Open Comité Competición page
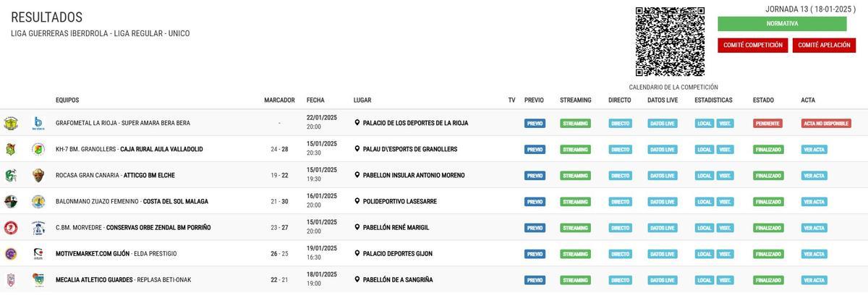 tap(752, 46)
